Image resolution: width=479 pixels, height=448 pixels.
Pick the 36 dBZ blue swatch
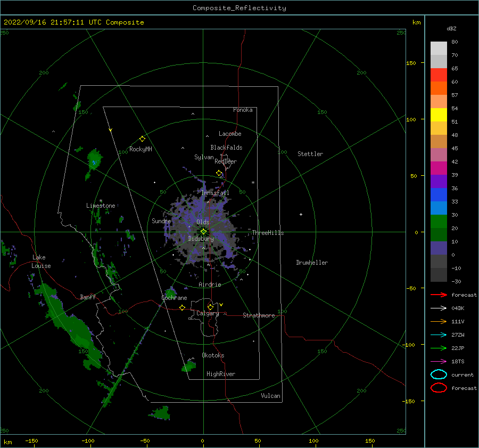click(x=439, y=195)
